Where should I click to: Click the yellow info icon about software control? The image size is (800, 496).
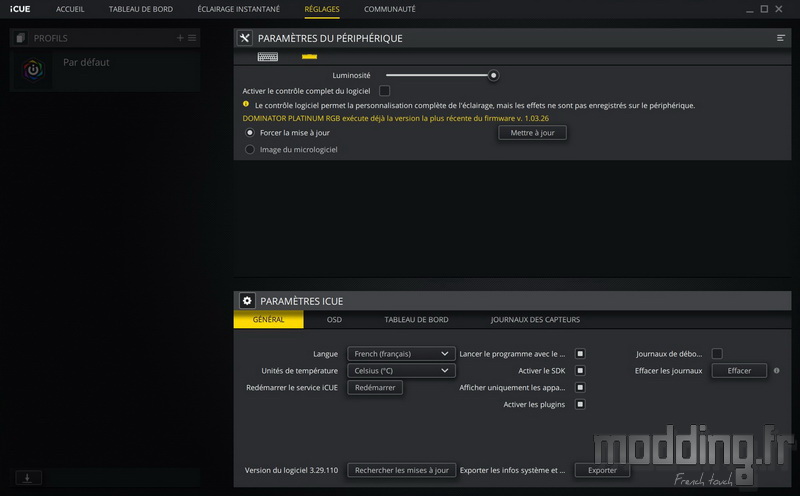point(246,104)
